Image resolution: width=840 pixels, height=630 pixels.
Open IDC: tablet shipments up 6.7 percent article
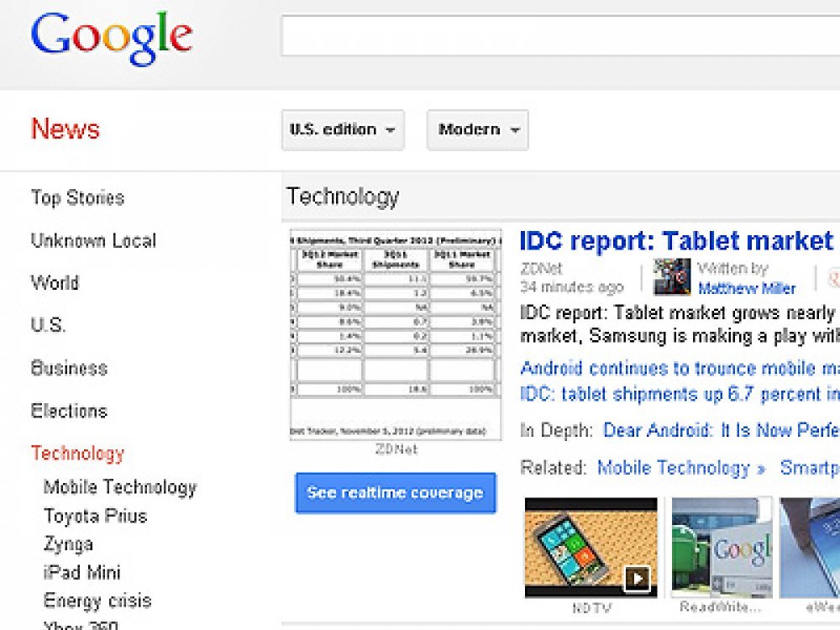click(680, 394)
